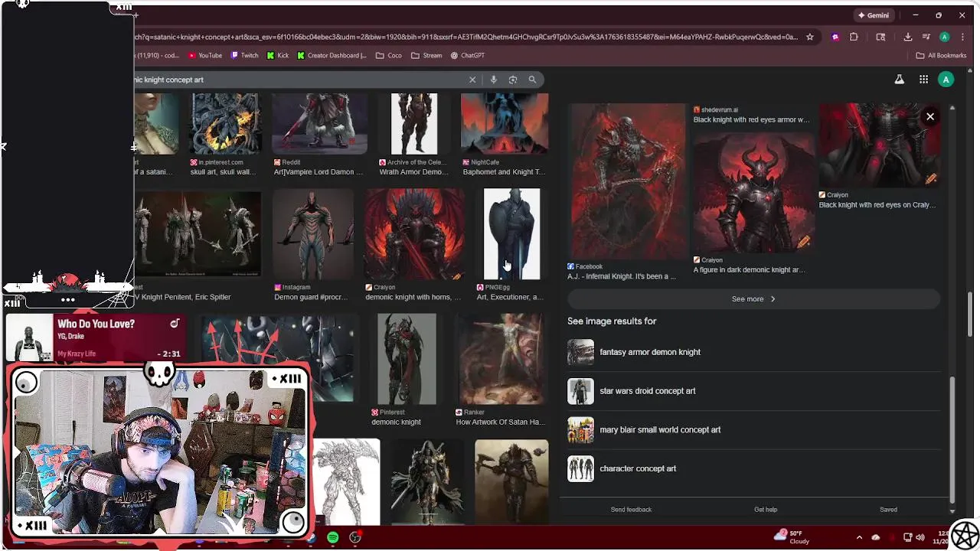
Task: Open the Chrome downloads icon
Action: pyautogui.click(x=907, y=37)
